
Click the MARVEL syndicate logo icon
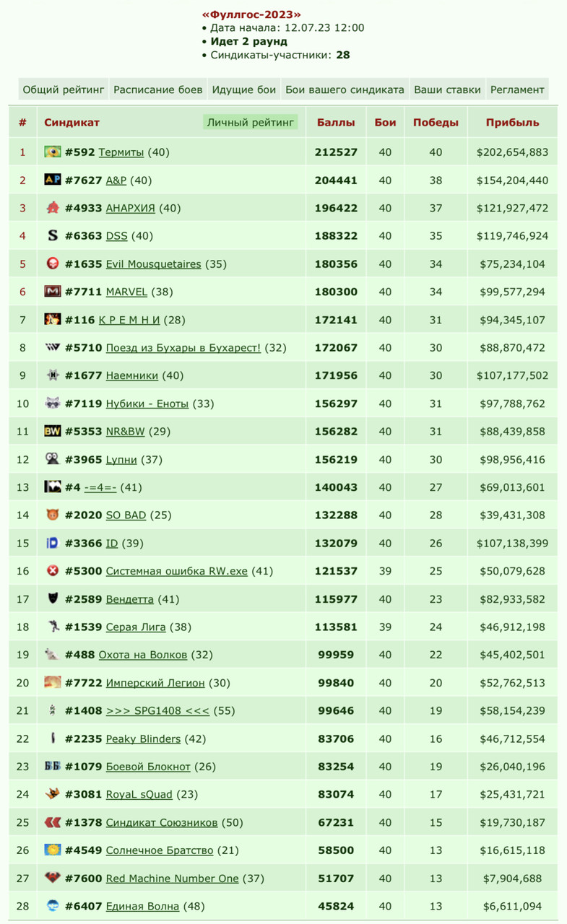point(52,292)
